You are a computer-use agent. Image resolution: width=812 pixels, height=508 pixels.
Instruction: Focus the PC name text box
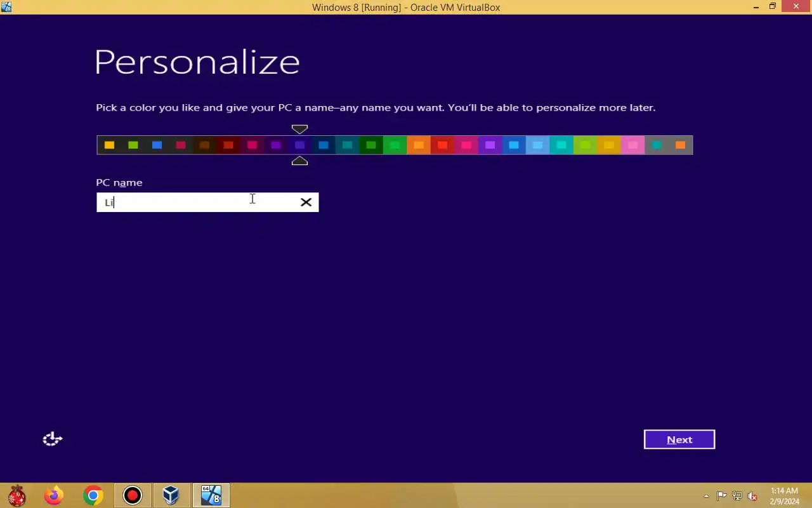[x=207, y=203]
